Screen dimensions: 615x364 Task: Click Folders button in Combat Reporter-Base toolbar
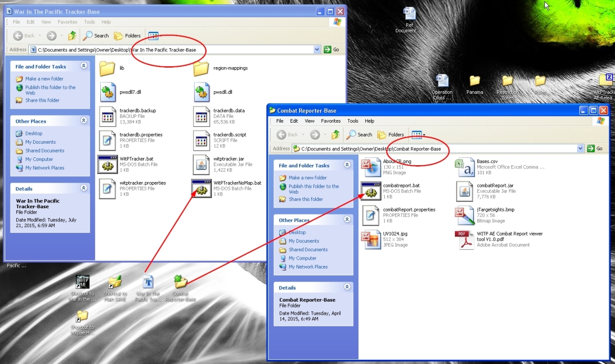coord(390,135)
